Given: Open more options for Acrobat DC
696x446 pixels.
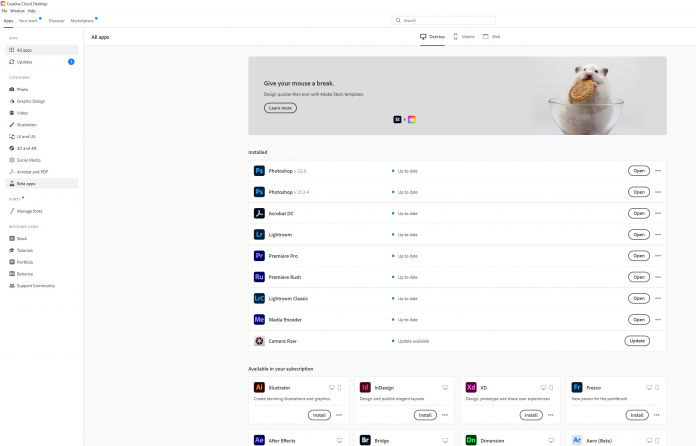Looking at the screenshot, I should 658,213.
